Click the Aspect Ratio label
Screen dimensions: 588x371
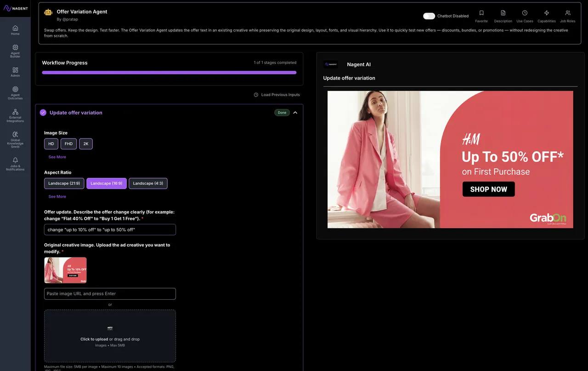pos(58,172)
